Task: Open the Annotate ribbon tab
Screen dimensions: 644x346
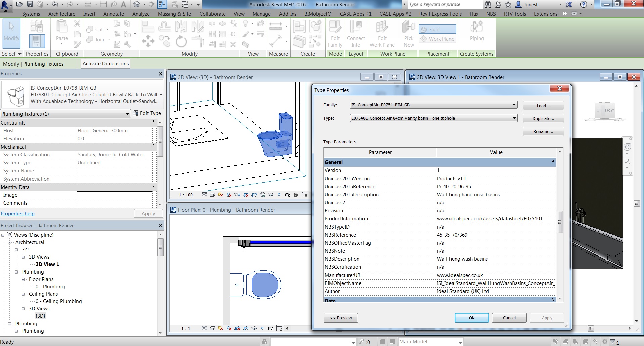Action: [114, 14]
